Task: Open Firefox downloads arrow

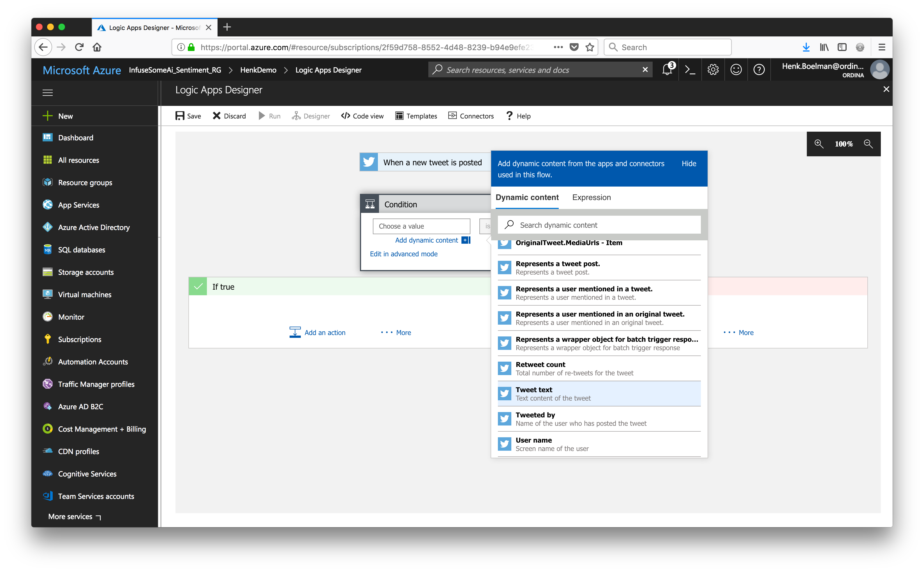Action: click(x=806, y=47)
